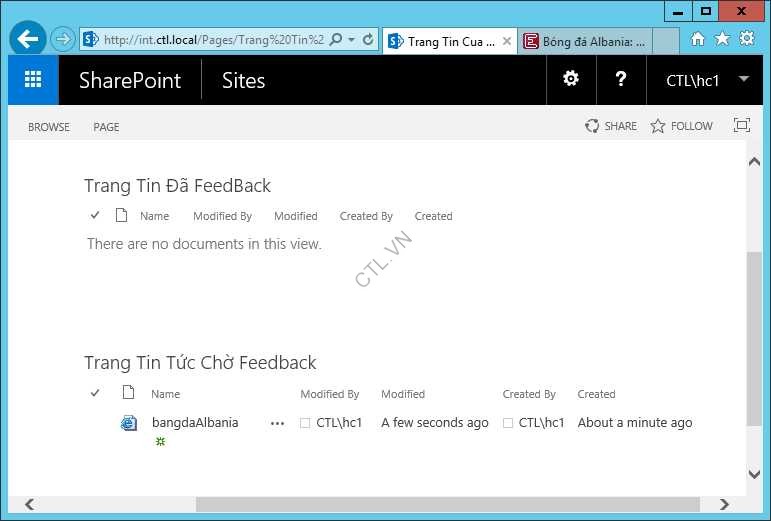Open the PAGE ribbon tab
Image resolution: width=771 pixels, height=521 pixels.
coord(106,127)
